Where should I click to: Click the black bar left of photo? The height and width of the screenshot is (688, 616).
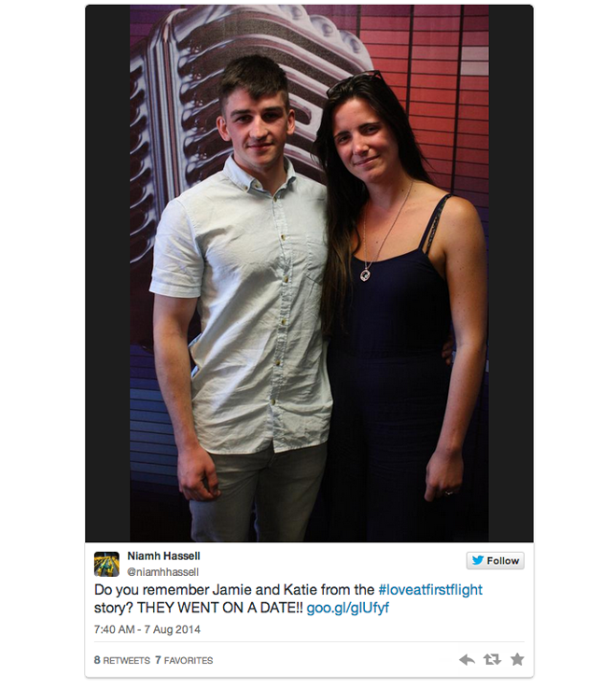point(107,274)
